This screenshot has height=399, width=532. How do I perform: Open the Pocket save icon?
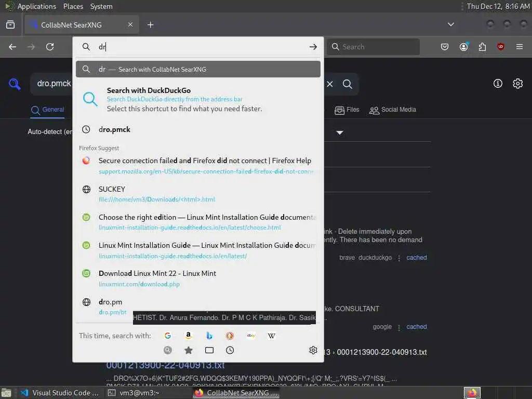click(x=445, y=47)
